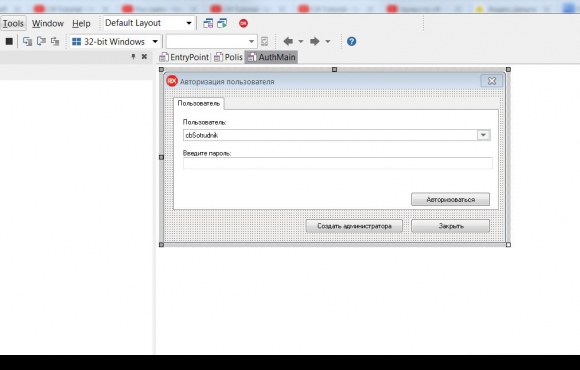Screen dimensions: 580x370
Task: Pin the left panel with pushpin icon
Action: (x=133, y=57)
